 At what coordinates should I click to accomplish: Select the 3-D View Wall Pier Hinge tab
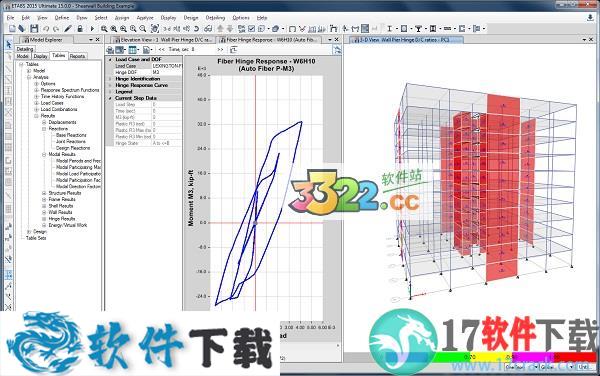406,39
